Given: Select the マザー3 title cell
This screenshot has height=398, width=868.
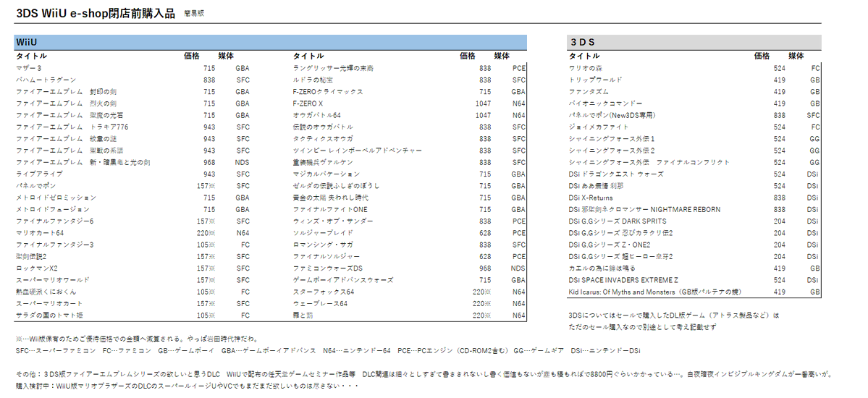Looking at the screenshot, I should coord(29,68).
